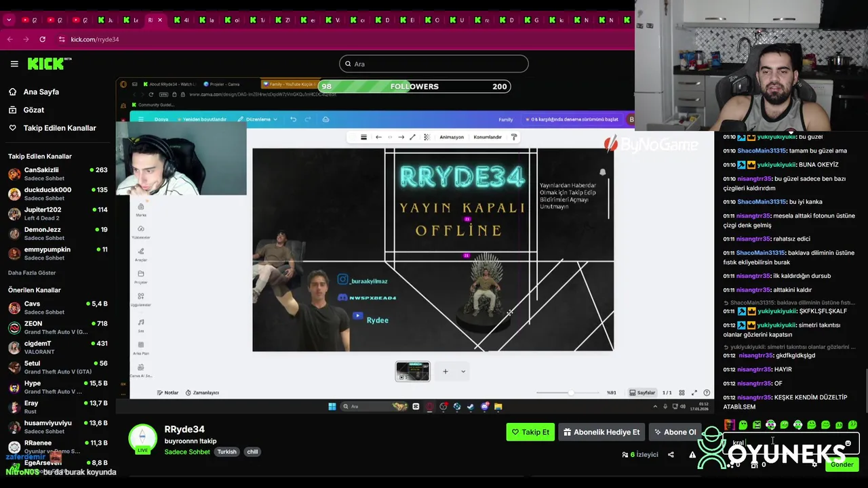Screen dimensions: 868x488
Task: Open cigdemT recommended channel
Action: tap(58, 347)
